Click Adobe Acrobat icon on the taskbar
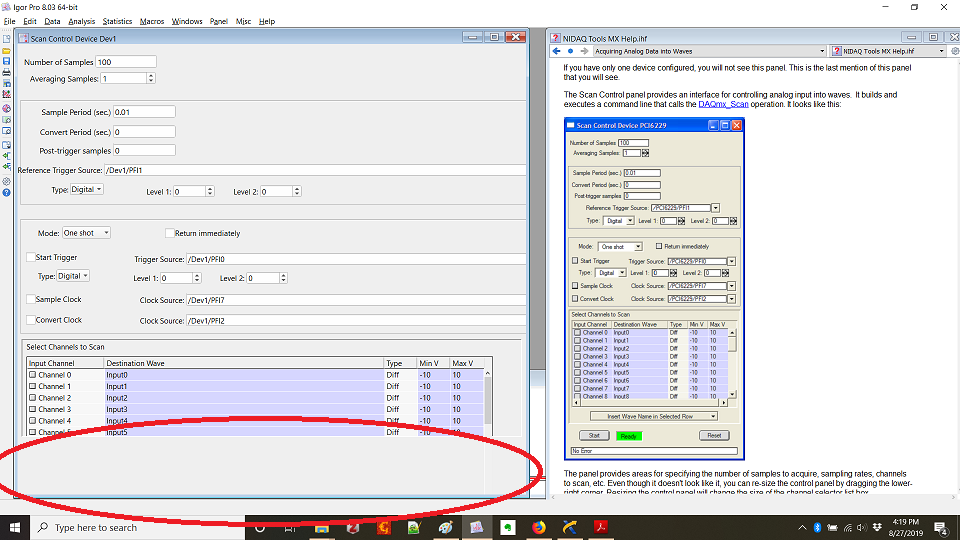 601,527
